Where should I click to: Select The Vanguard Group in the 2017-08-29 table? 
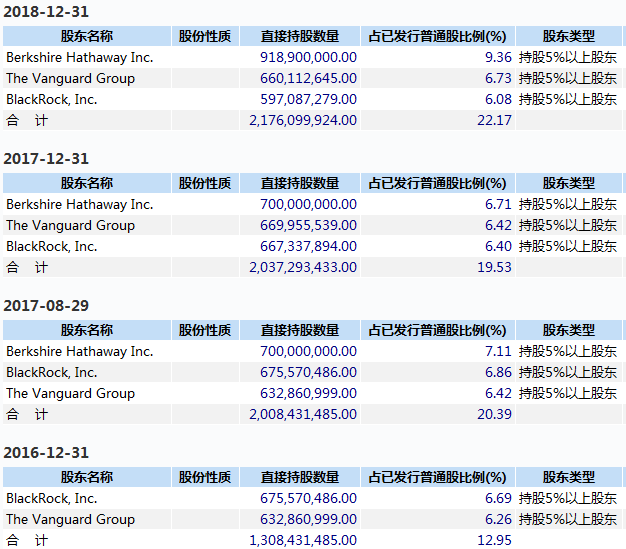70,393
